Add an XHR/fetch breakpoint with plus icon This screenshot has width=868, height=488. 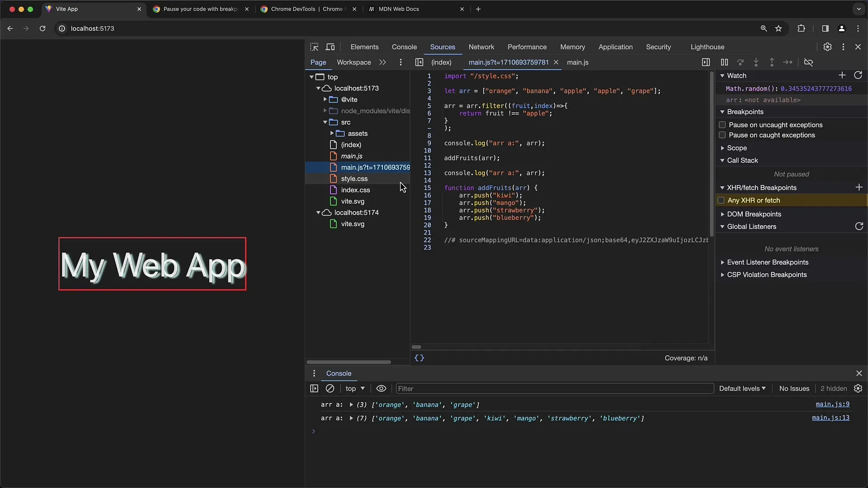pos(859,187)
